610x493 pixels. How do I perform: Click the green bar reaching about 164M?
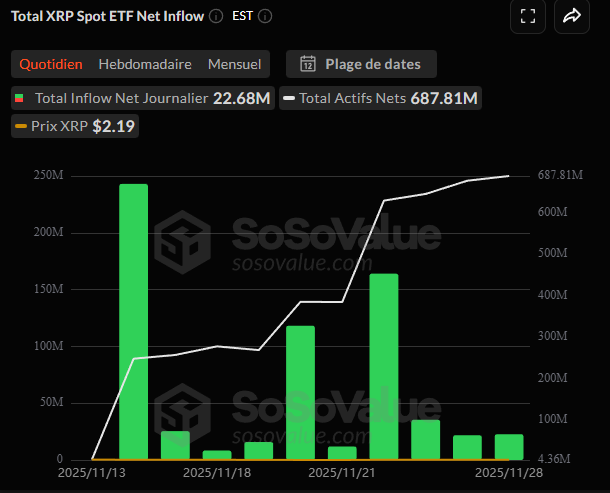tap(384, 365)
